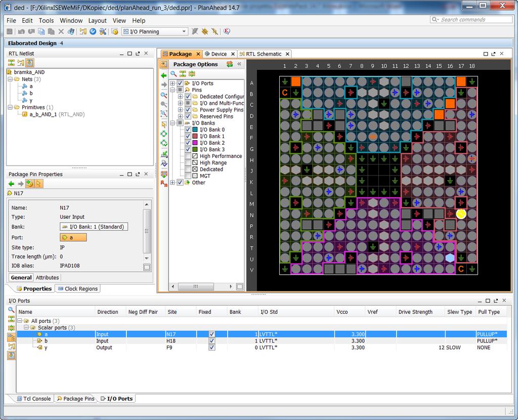The height and width of the screenshot is (420, 518).
Task: Collapse the Pins node in Package Options
Action: click(x=172, y=90)
